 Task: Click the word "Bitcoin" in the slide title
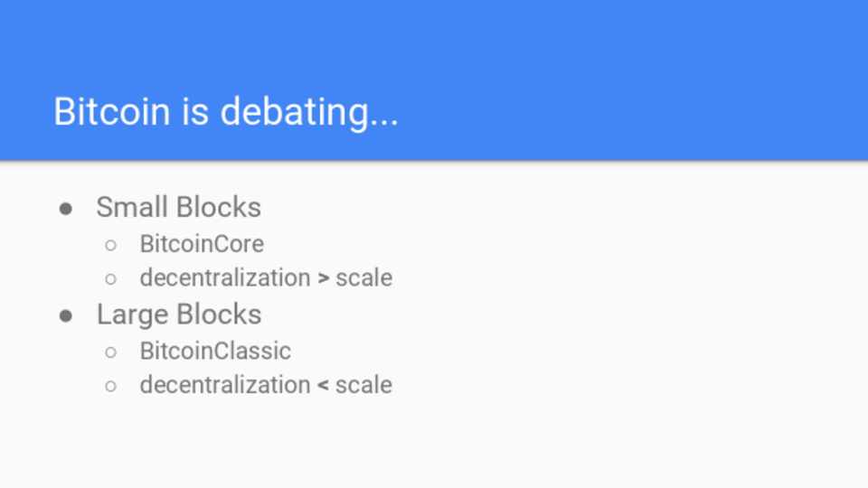point(111,111)
